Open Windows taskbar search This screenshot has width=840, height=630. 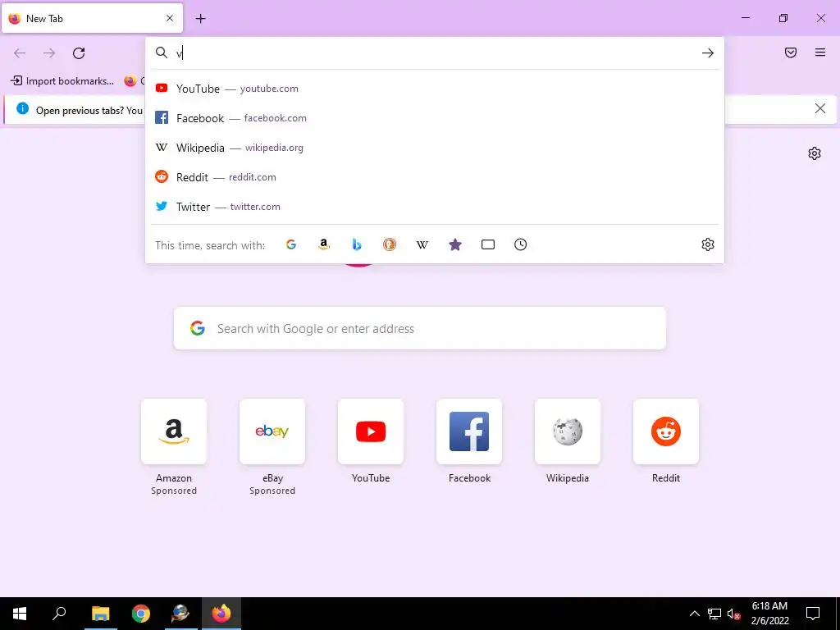tap(59, 614)
